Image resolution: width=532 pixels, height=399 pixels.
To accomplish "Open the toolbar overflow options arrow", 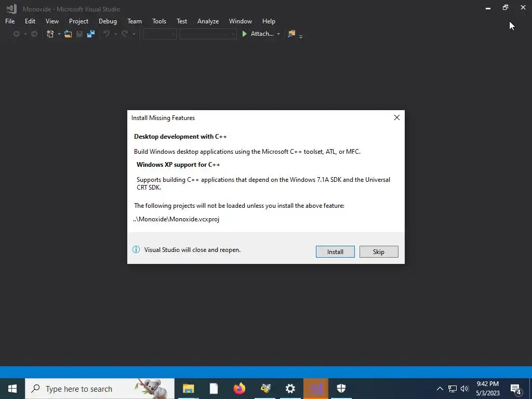I will [x=301, y=36].
